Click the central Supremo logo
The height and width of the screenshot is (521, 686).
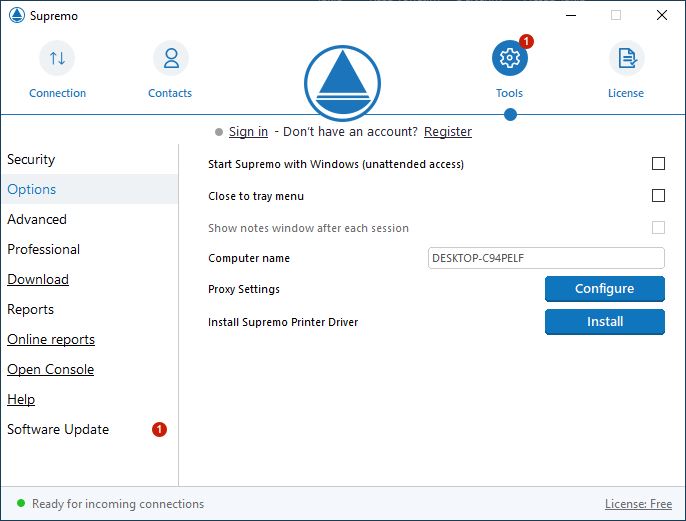343,83
